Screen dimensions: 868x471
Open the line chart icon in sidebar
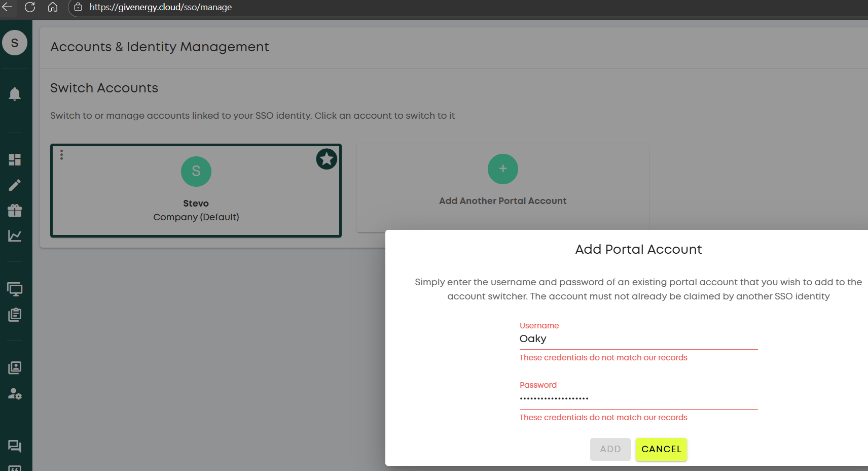click(x=15, y=236)
